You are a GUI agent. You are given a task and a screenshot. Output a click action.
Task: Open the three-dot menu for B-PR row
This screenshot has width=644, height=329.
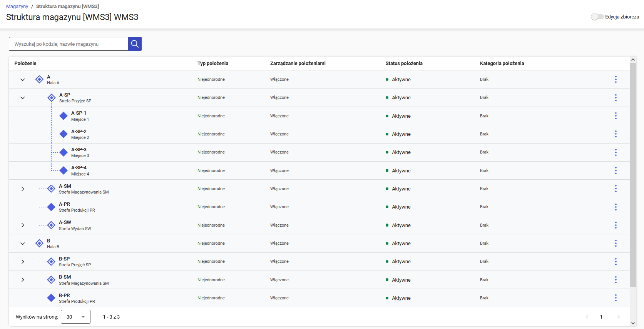(x=616, y=298)
